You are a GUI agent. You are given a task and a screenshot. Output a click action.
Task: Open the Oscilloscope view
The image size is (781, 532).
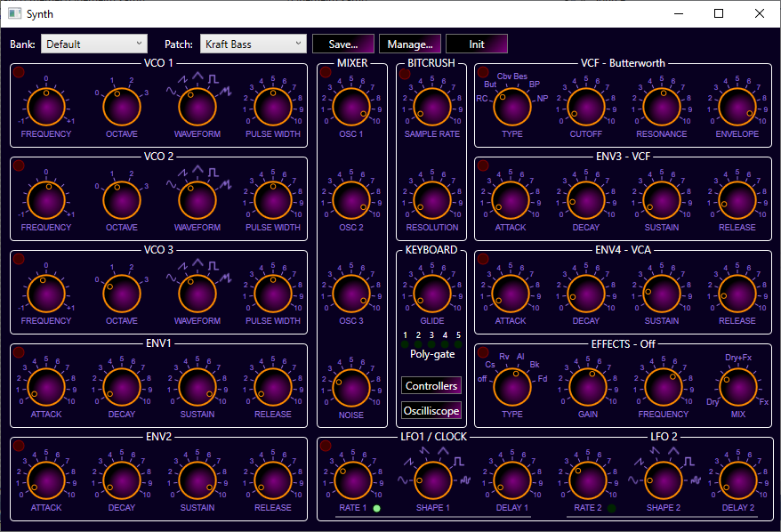(x=431, y=410)
